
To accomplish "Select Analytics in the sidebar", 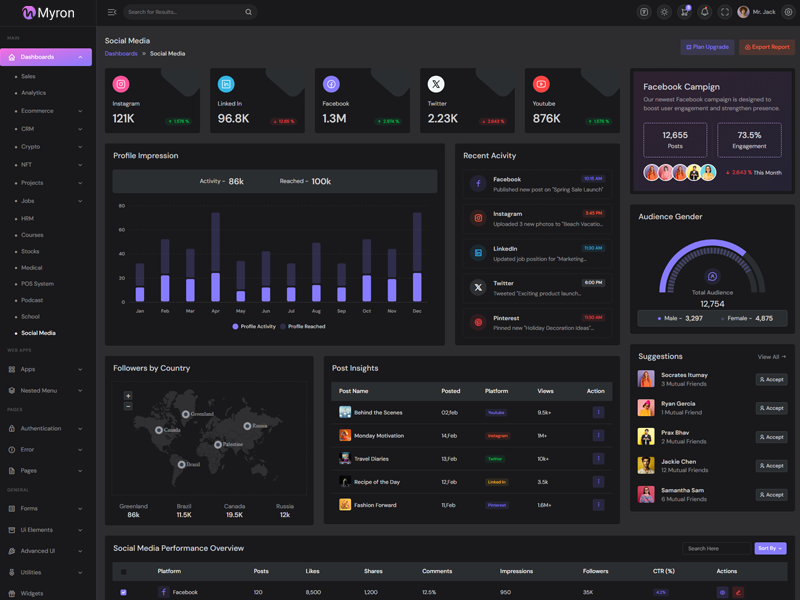I will pos(34,93).
